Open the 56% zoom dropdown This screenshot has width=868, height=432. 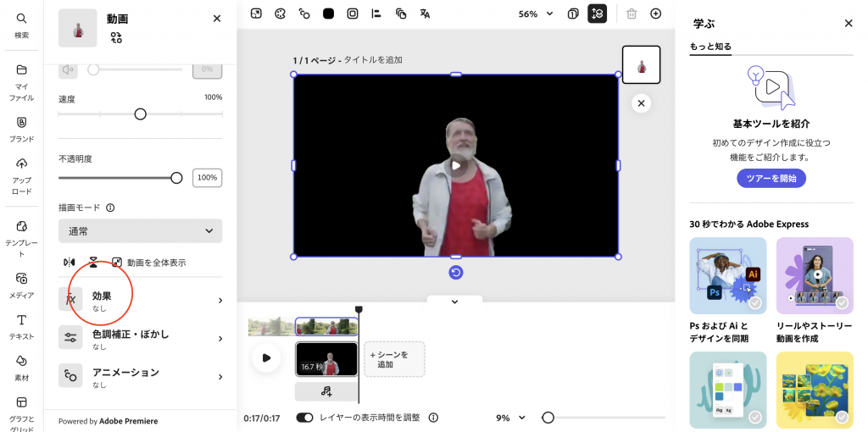click(x=536, y=14)
